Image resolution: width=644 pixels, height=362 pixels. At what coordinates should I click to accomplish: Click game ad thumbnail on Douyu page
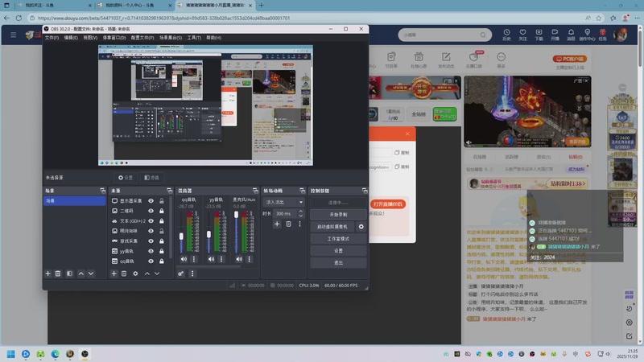pos(527,112)
